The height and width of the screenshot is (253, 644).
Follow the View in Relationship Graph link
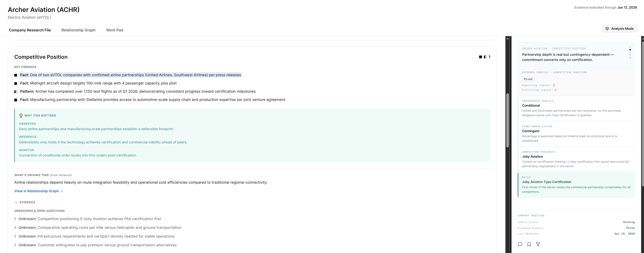[x=39, y=191]
